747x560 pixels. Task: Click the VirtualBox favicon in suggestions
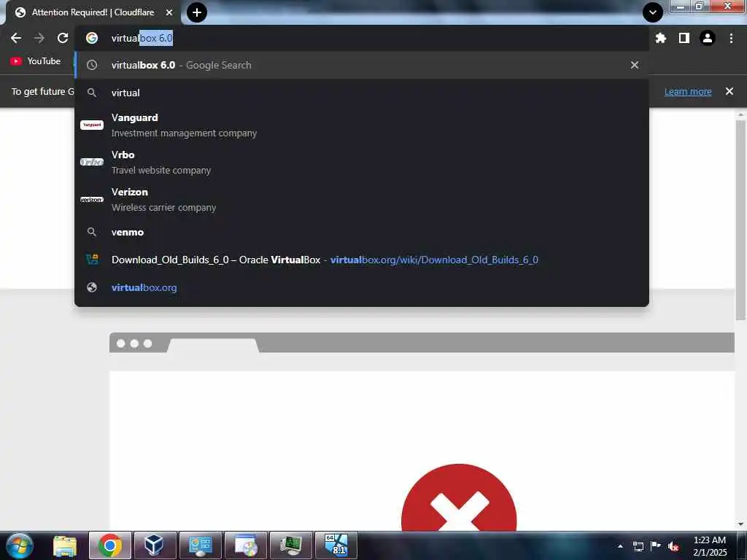point(92,260)
